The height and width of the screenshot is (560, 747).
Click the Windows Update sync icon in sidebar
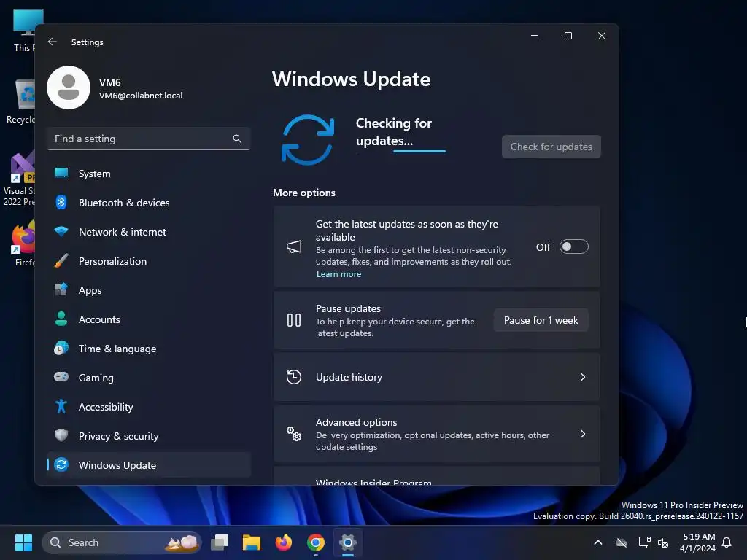click(61, 464)
